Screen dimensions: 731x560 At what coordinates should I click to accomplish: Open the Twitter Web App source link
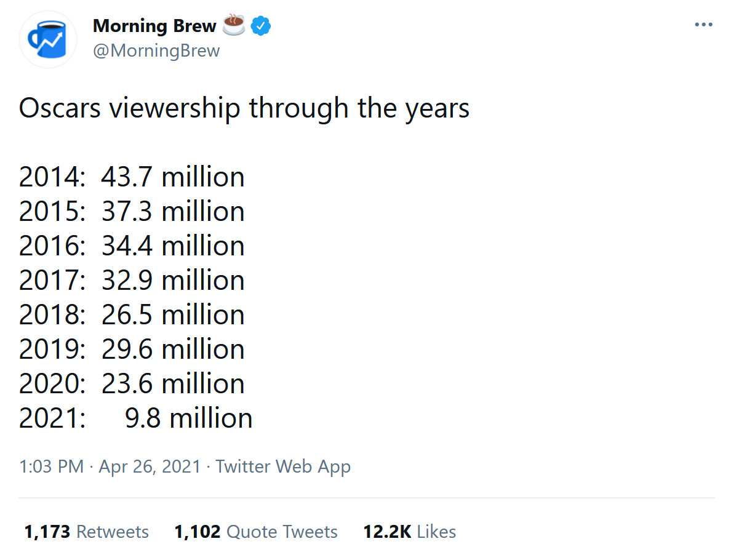tap(283, 466)
